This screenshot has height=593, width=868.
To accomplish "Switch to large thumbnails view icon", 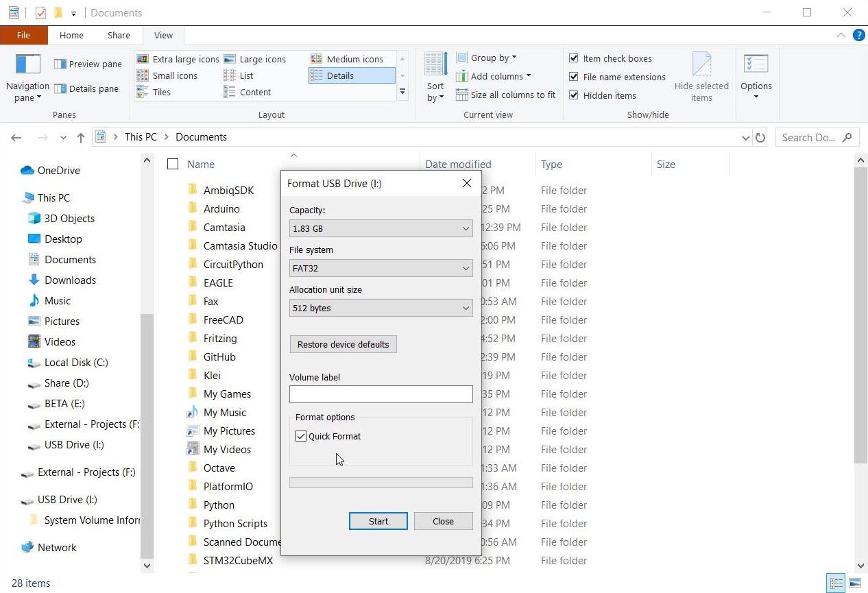I will [854, 583].
